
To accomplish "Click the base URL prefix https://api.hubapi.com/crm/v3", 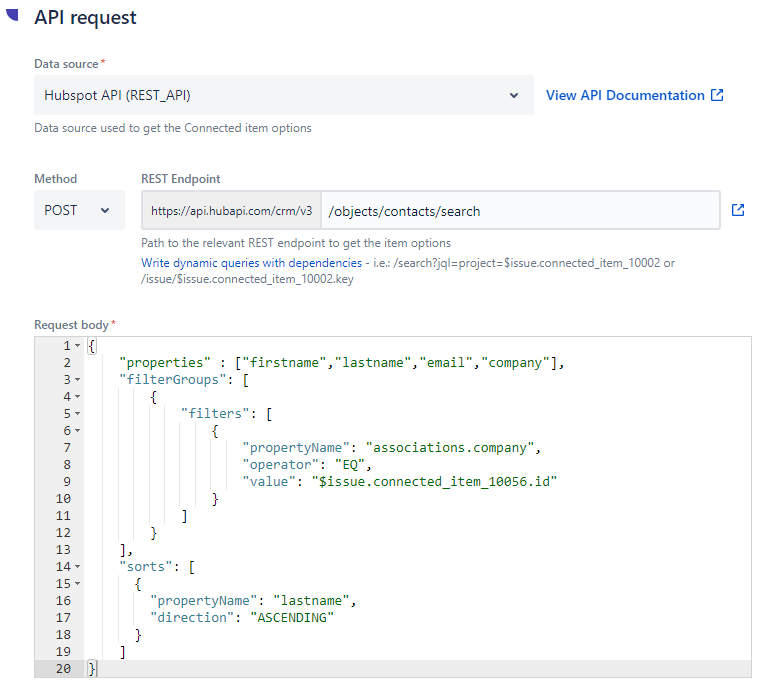I will 231,211.
